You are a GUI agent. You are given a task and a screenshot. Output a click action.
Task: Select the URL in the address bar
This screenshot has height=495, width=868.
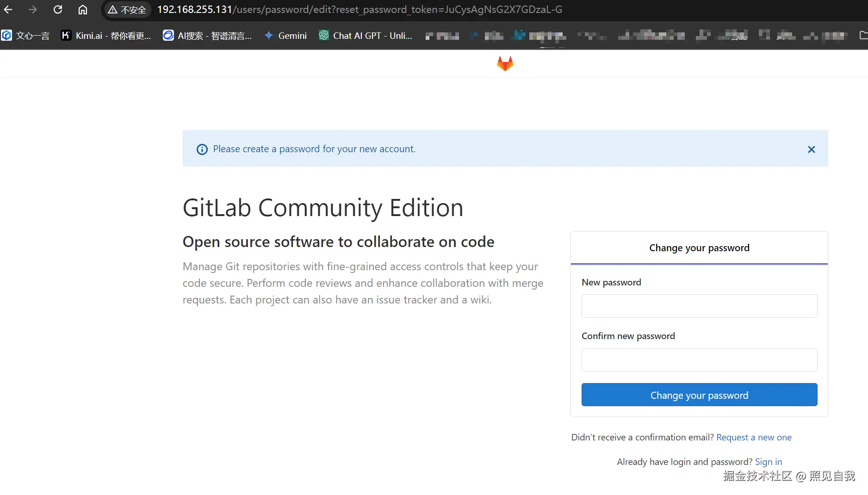(x=360, y=10)
